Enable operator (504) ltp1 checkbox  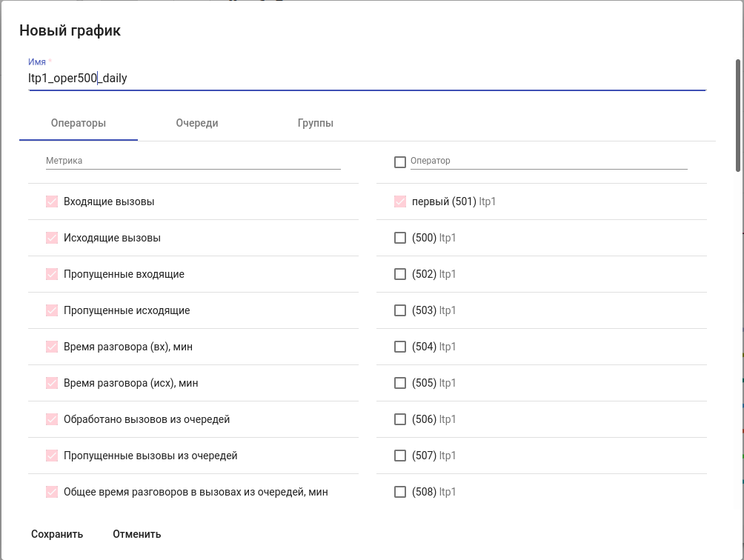pos(400,347)
